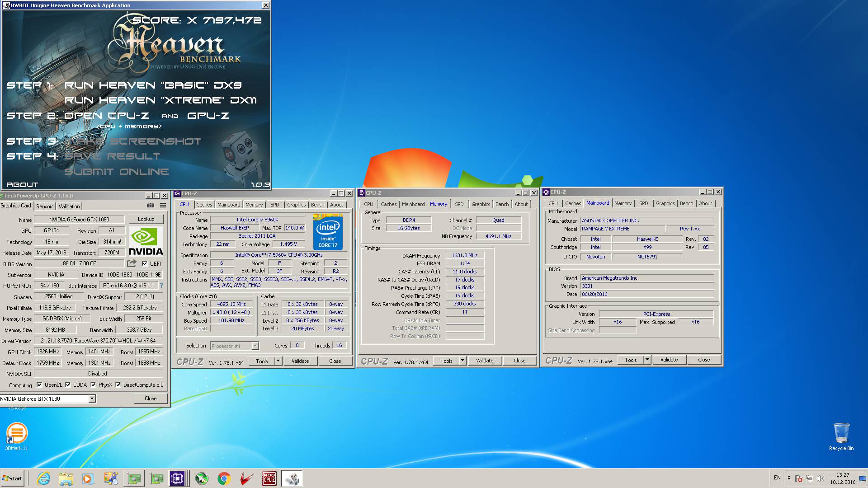
Task: Open Windows Media Player from taskbar
Action: coord(88,479)
